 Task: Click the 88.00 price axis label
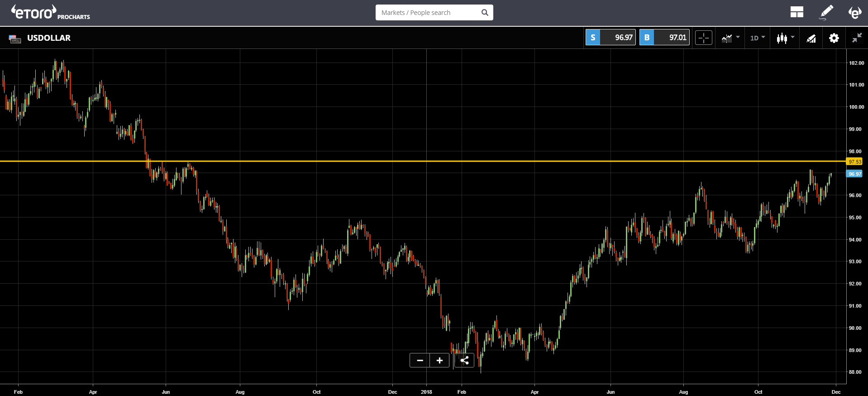[855, 372]
